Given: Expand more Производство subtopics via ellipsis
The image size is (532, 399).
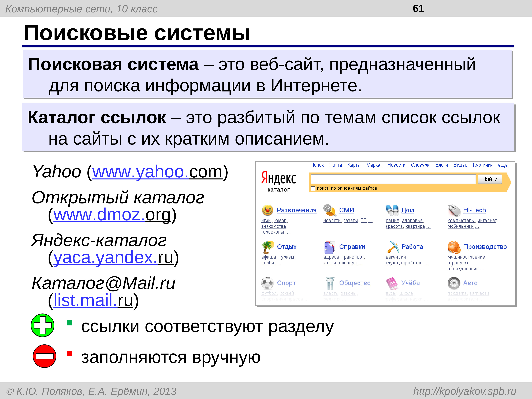Looking at the screenshot, I should click(482, 269).
